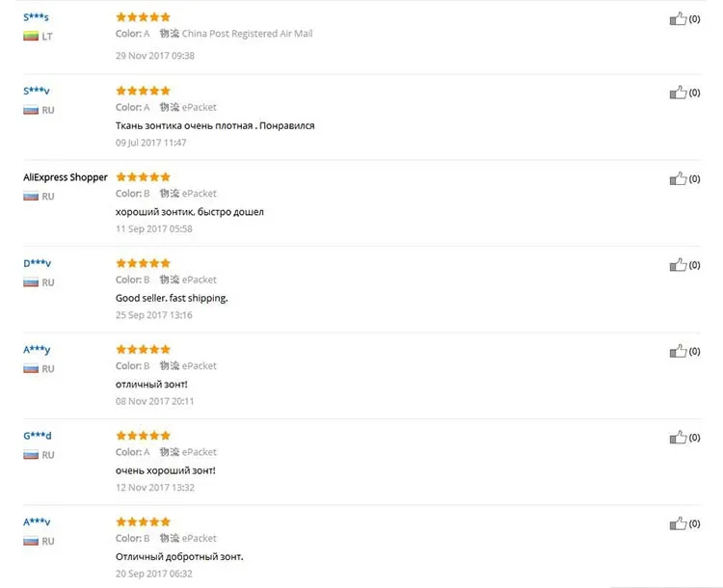
Task: Open reviewer A***y profile link
Action: (36, 349)
